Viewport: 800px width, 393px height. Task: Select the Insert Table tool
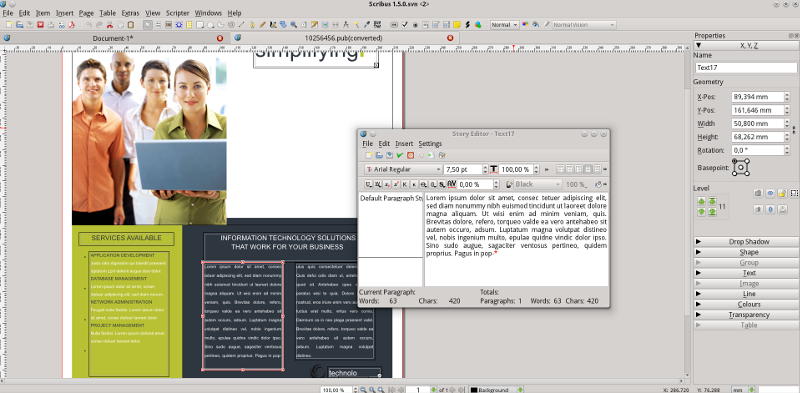click(189, 24)
